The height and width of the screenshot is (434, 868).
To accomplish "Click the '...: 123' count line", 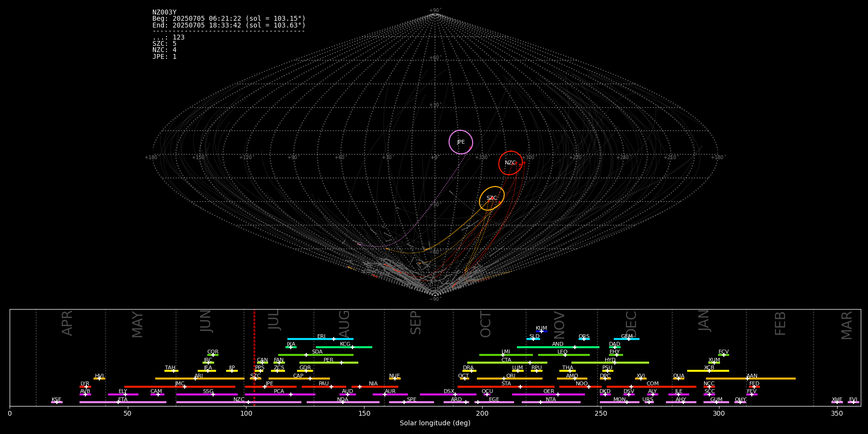I will point(168,38).
